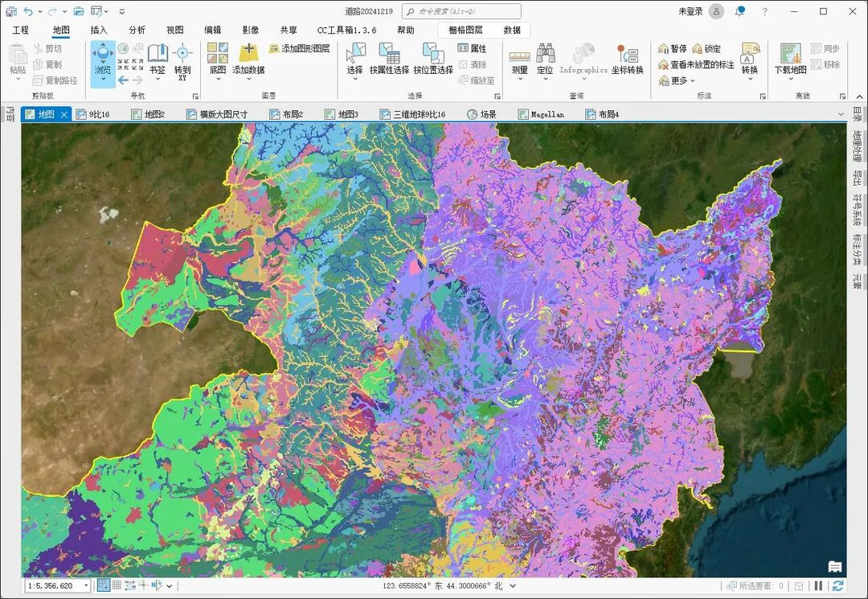Click the undo arrow icon
The image size is (868, 599).
coord(27,11)
